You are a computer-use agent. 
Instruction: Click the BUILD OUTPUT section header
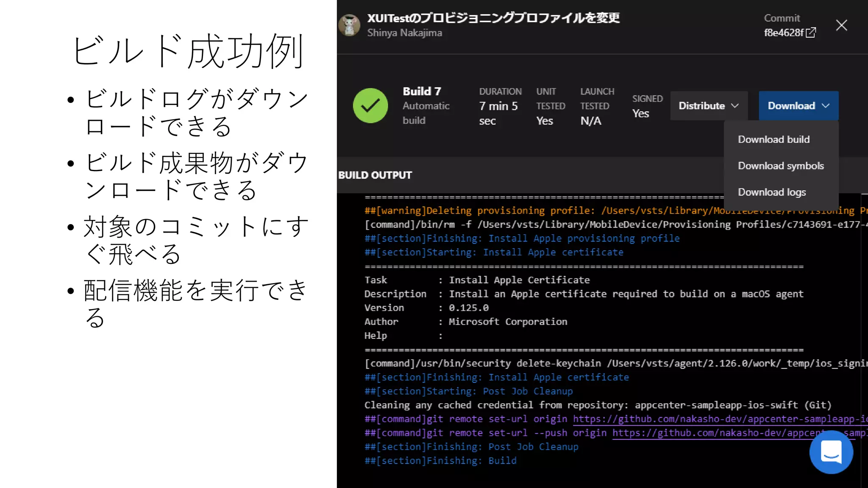tap(375, 175)
